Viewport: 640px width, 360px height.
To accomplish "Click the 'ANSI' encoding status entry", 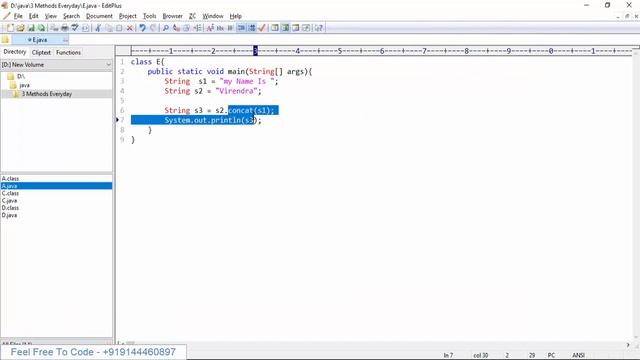I will (x=578, y=355).
